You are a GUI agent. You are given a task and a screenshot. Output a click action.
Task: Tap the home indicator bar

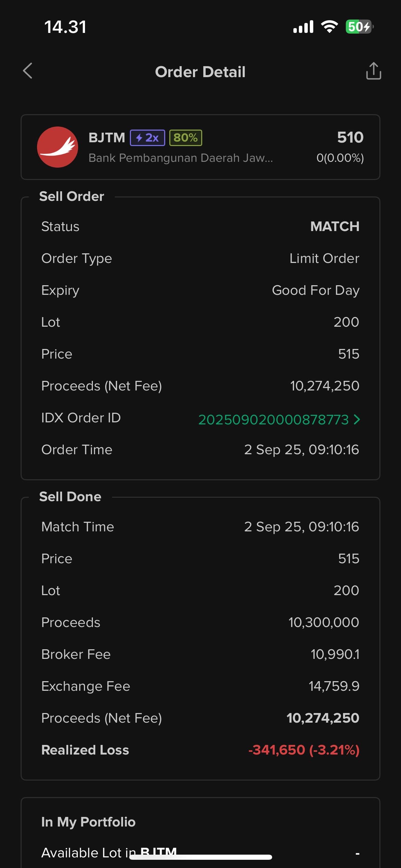click(201, 857)
